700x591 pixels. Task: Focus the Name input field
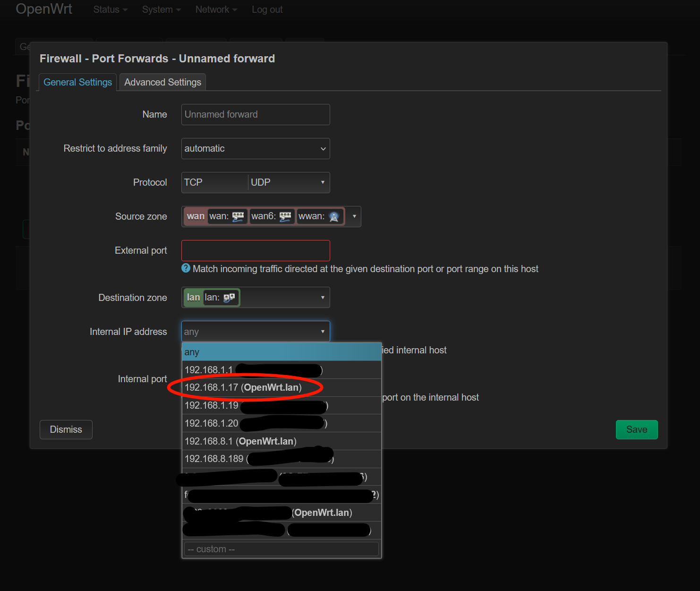tap(256, 114)
